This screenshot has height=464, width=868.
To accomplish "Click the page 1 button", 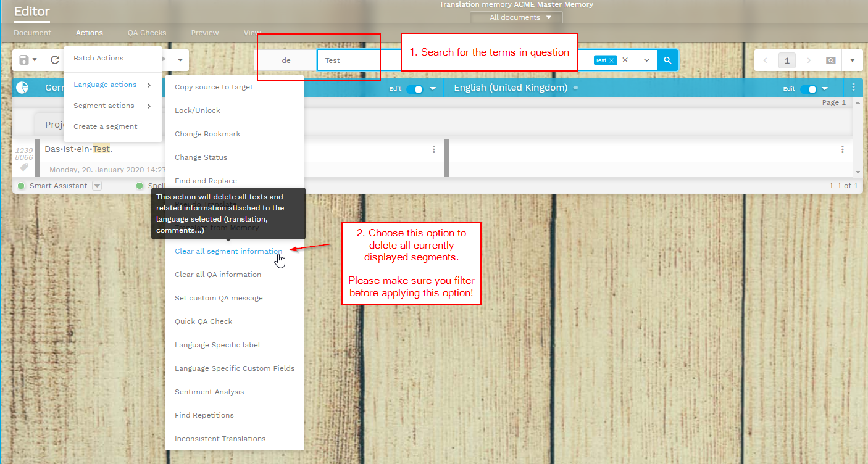I will click(787, 60).
